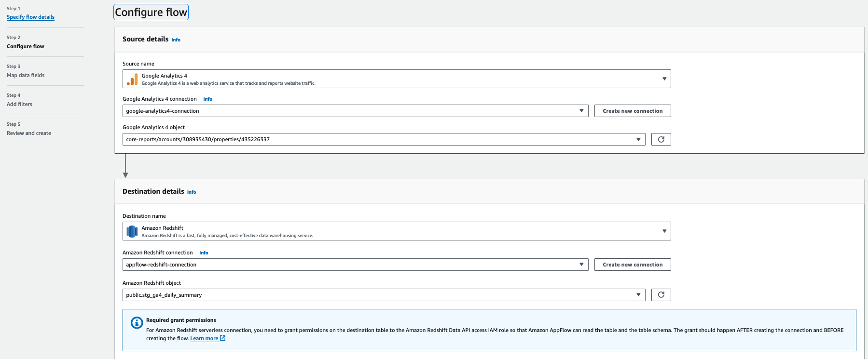868x359 pixels.
Task: Select the Review and create step
Action: click(x=29, y=133)
